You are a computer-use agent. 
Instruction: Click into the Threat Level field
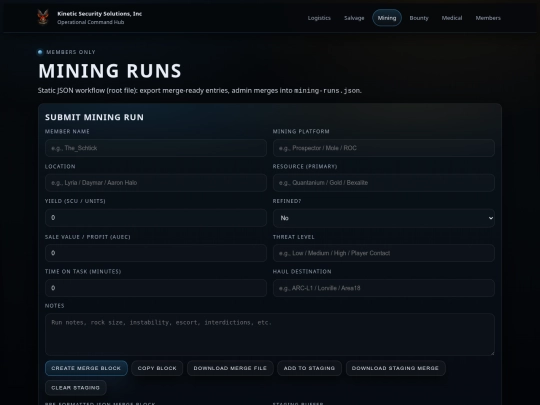384,253
